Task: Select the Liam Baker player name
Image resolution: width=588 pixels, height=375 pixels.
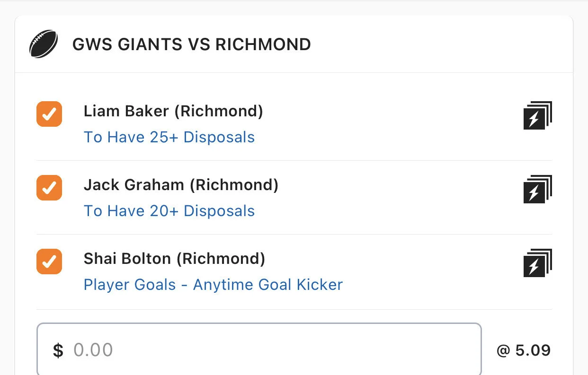Action: pos(126,111)
